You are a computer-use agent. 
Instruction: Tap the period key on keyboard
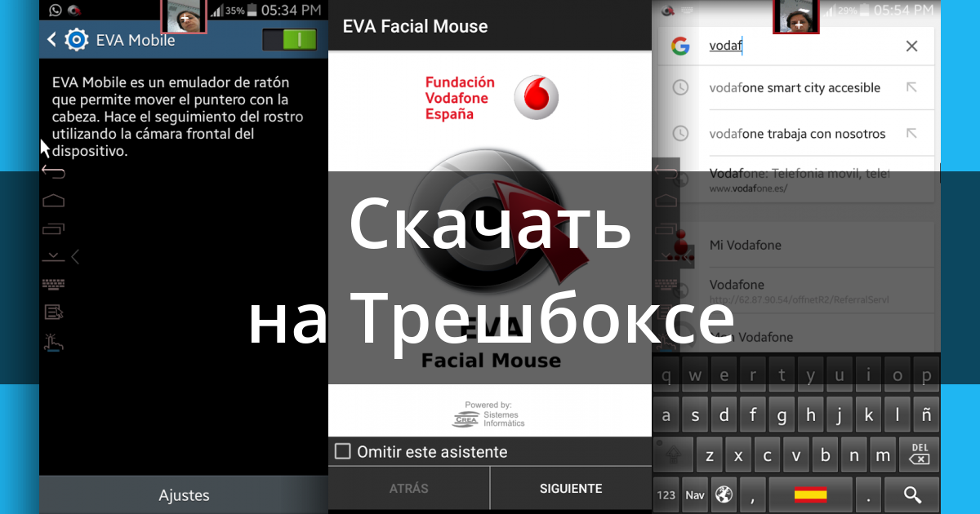(x=869, y=494)
